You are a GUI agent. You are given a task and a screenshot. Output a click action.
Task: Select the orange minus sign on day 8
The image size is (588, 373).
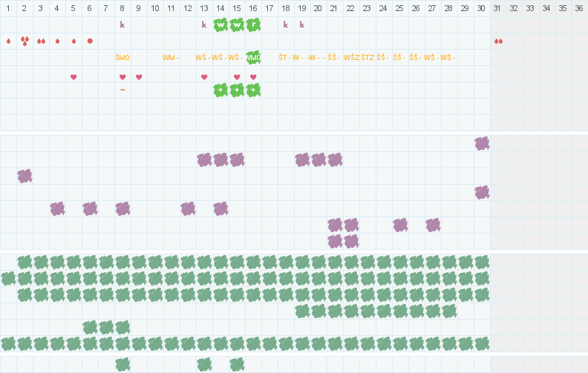[x=122, y=90]
